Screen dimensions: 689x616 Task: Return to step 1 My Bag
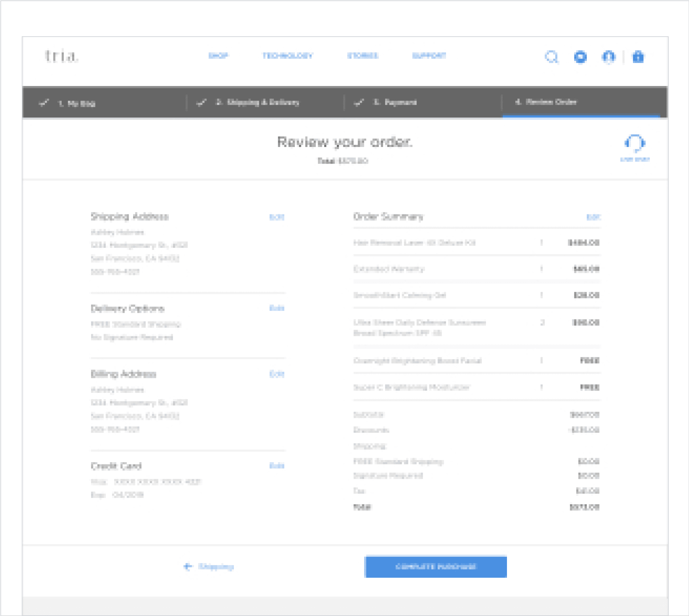77,103
